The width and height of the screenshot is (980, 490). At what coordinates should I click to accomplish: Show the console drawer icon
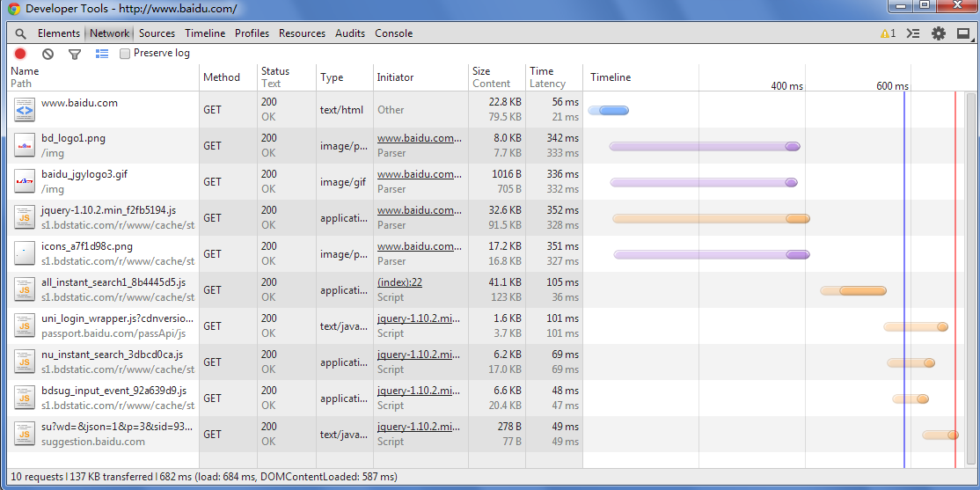(x=913, y=33)
